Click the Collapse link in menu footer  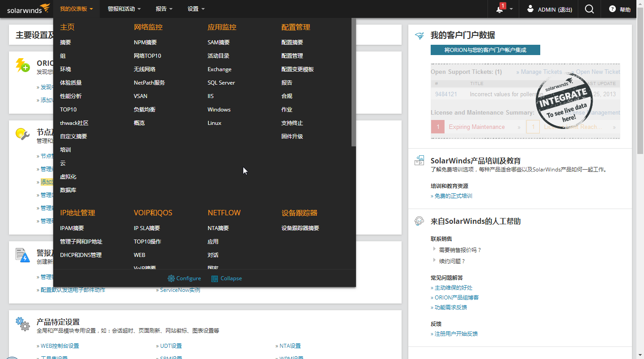231,278
